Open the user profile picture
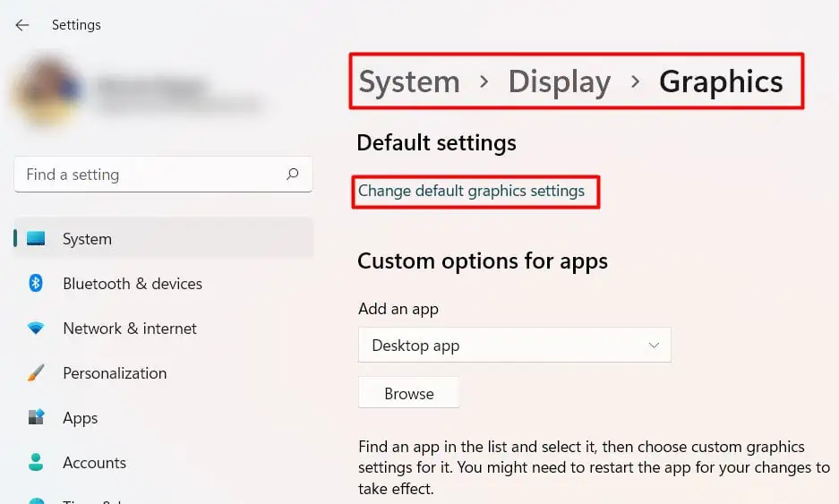The image size is (839, 504). (x=47, y=91)
